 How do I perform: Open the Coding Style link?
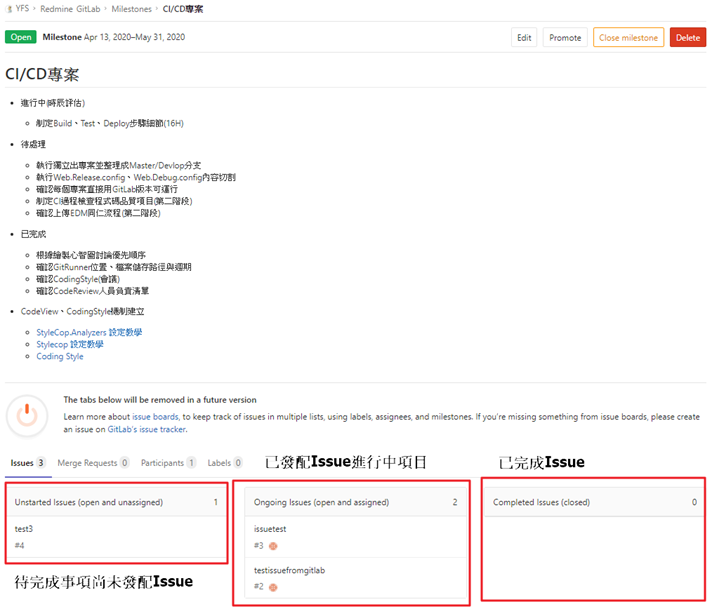click(60, 356)
